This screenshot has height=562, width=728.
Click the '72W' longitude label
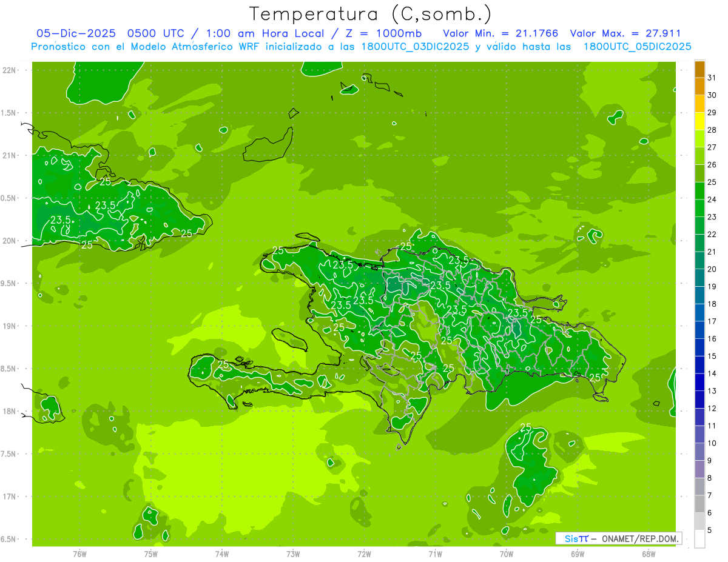(364, 554)
